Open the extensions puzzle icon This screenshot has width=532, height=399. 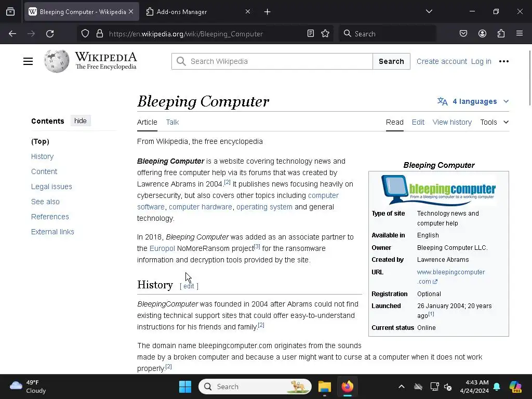pos(501,33)
